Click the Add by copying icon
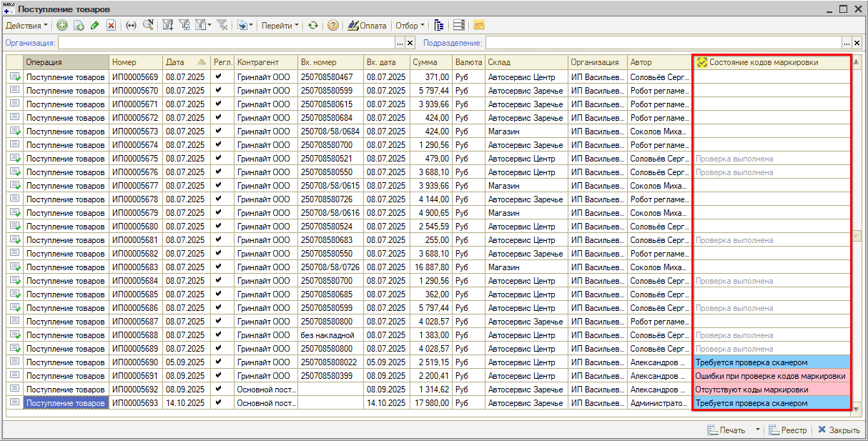Viewport: 868px width, 441px height. (x=79, y=26)
